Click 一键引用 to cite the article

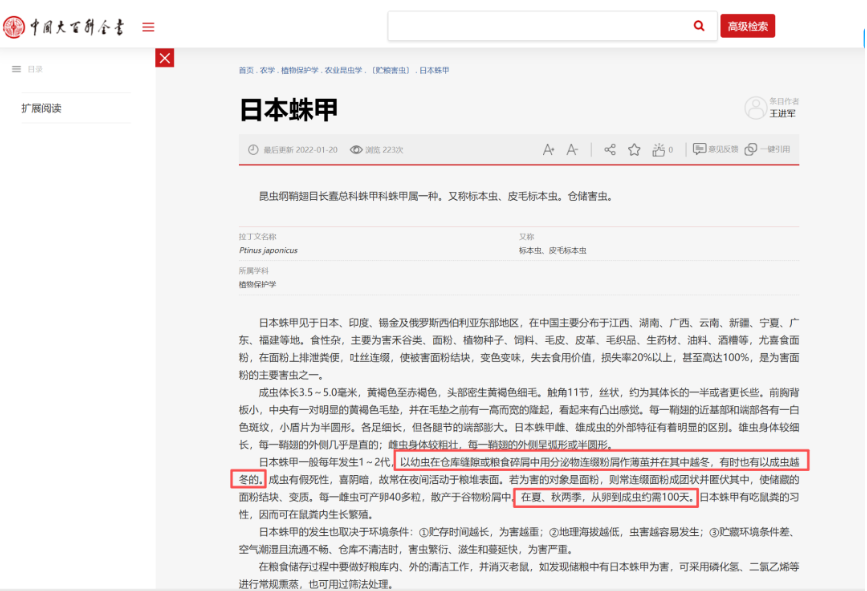coord(768,150)
